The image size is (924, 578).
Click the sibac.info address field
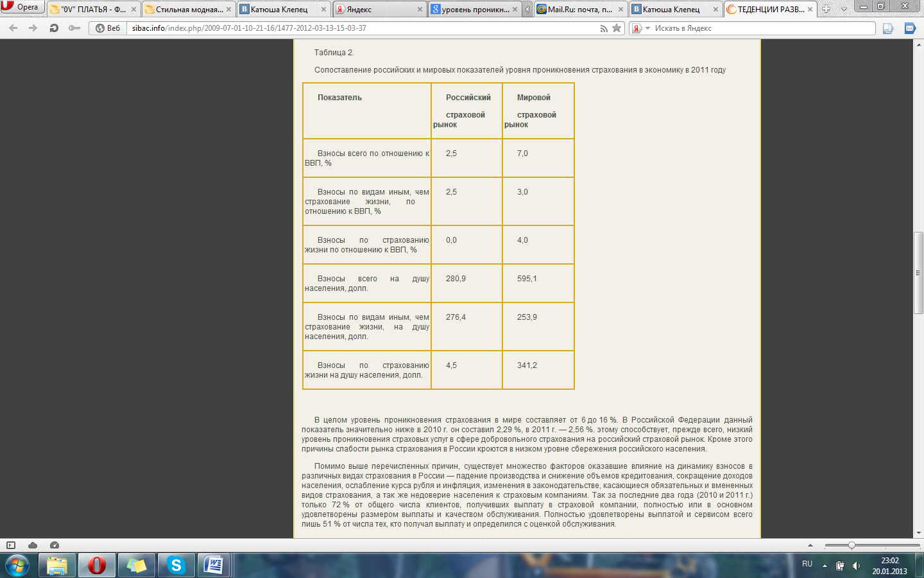tap(363, 28)
